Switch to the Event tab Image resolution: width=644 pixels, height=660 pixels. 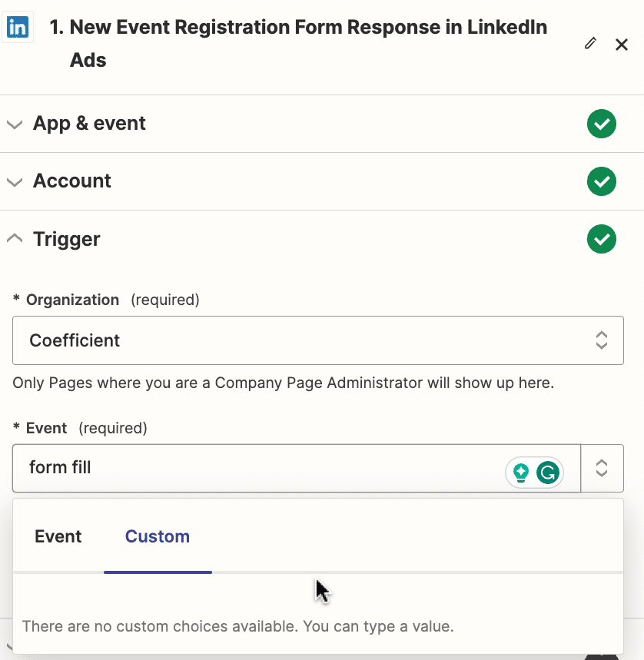[58, 536]
